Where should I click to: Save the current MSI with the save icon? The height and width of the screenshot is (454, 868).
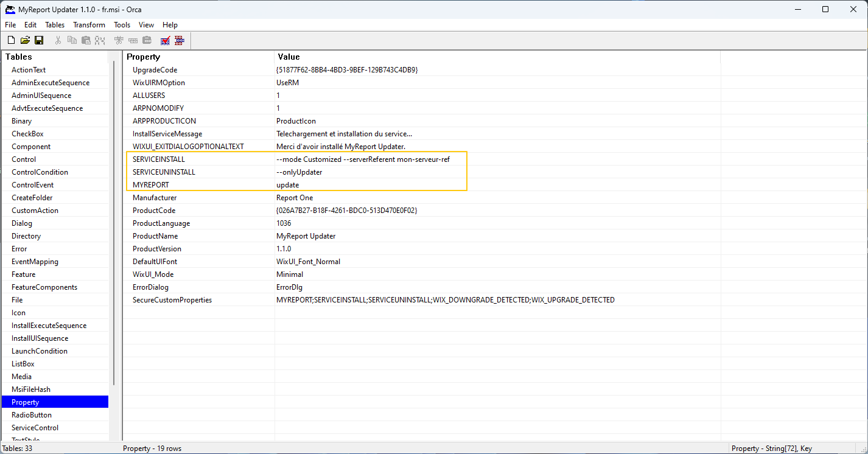coord(39,40)
